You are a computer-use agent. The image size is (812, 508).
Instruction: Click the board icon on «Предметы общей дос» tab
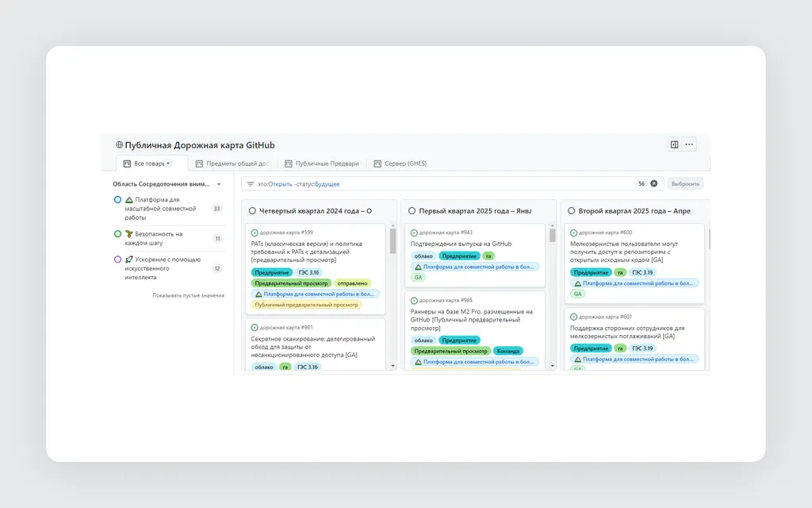pyautogui.click(x=199, y=164)
